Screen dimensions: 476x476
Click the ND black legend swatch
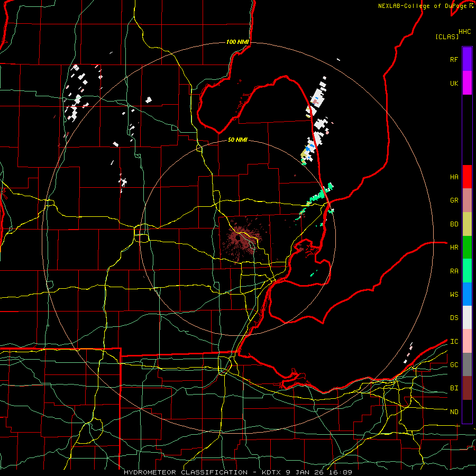pos(467,411)
